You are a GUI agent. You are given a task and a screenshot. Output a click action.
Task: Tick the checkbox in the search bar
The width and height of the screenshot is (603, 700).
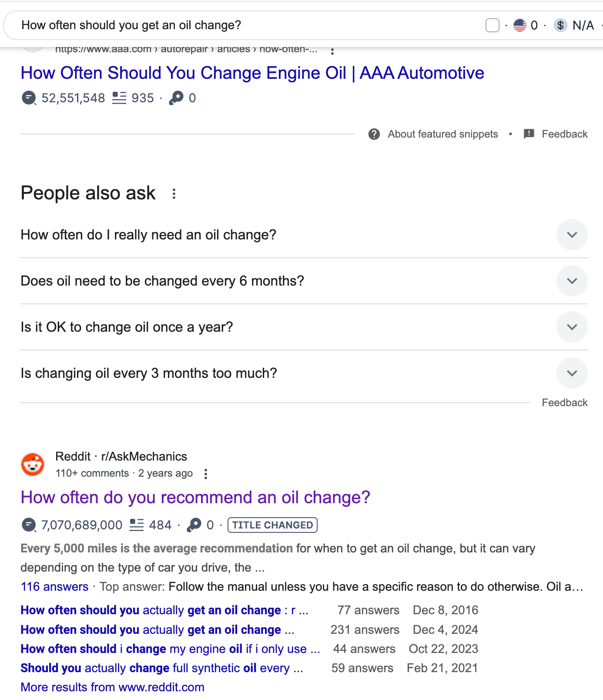point(492,25)
